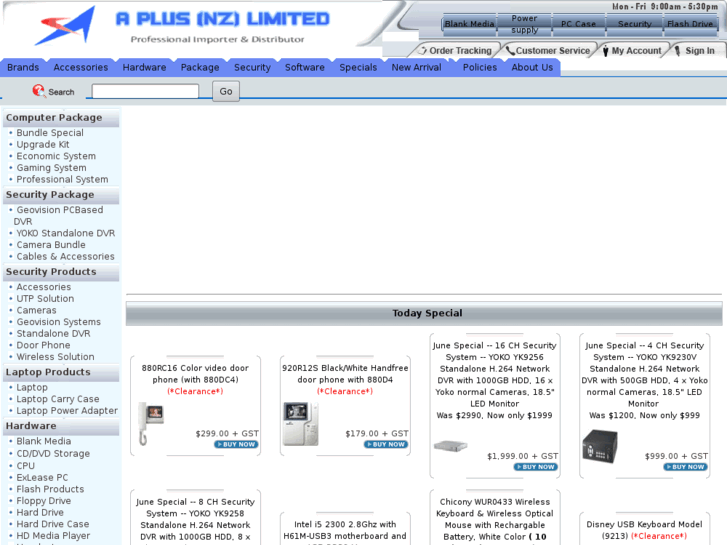Click the Sign In link
The image size is (727, 545).
pos(700,51)
